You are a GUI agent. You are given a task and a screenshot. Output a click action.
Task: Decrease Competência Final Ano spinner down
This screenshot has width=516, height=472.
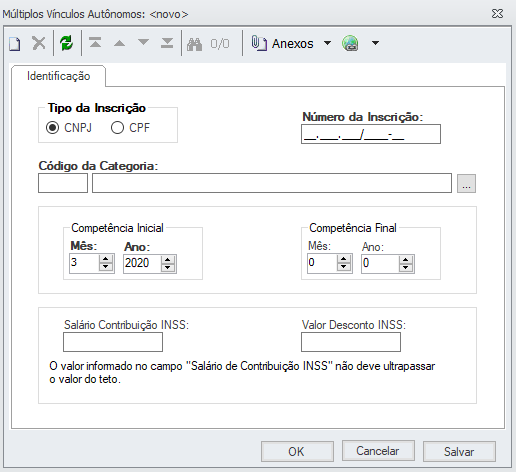click(x=406, y=267)
